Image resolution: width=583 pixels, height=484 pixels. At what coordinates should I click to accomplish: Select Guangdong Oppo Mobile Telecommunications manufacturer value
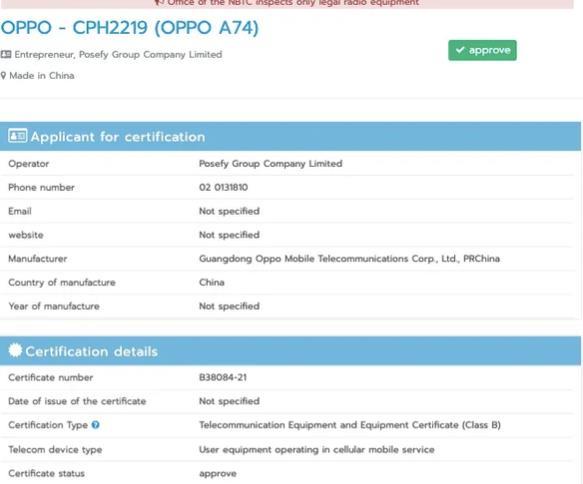click(350, 259)
